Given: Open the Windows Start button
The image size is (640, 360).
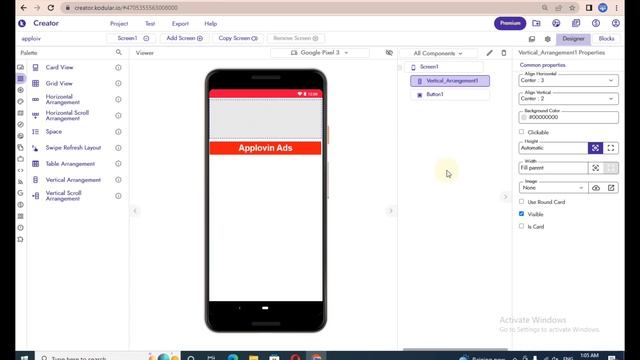Looking at the screenshot, I should click(24, 357).
